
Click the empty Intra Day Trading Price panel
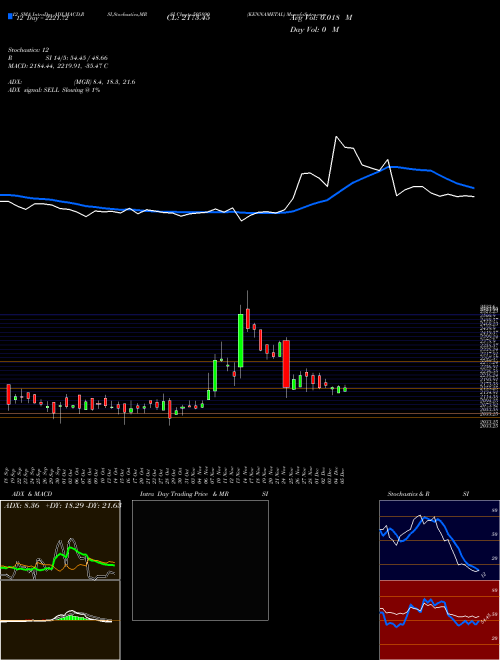200,560
